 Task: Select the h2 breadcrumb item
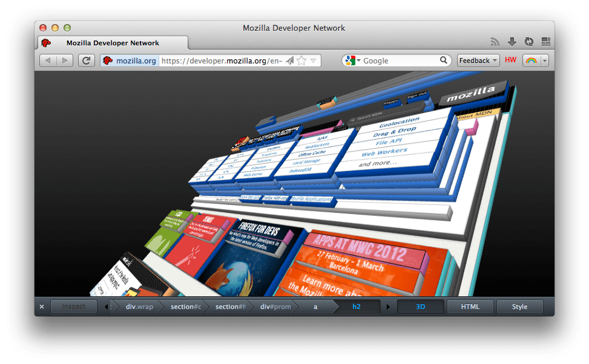click(x=357, y=307)
